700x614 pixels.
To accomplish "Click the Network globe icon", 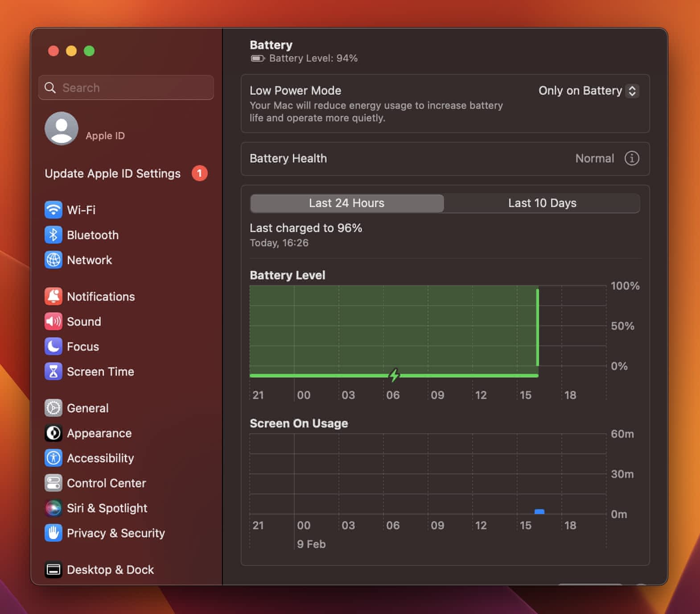I will point(54,260).
